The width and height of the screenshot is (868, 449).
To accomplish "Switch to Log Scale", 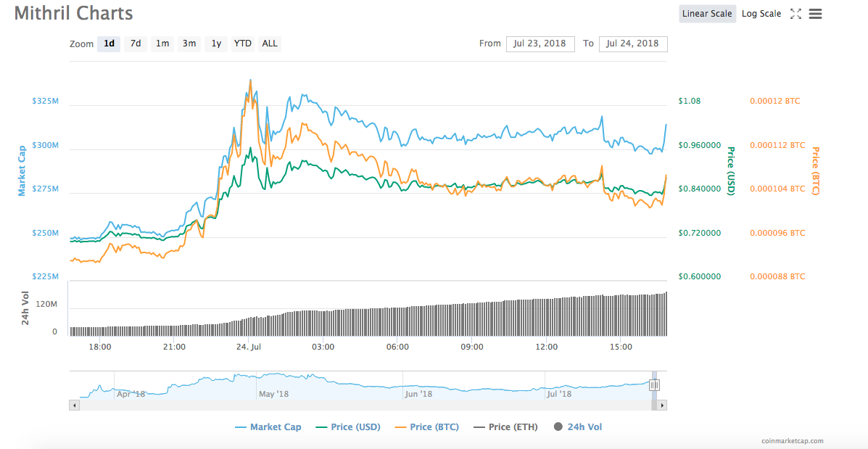I will tap(761, 14).
